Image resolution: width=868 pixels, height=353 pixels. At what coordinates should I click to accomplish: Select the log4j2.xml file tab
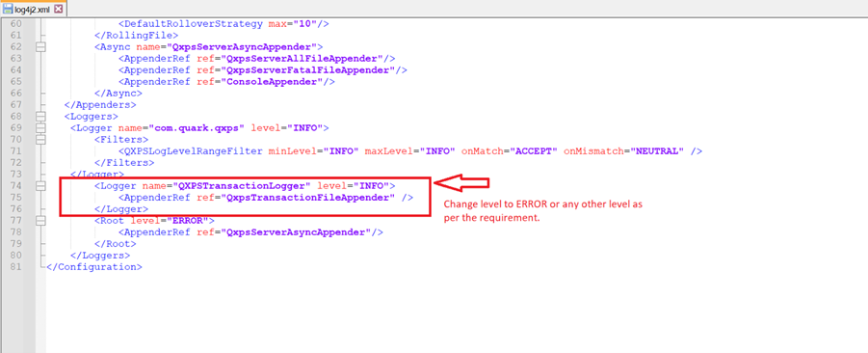(x=34, y=10)
